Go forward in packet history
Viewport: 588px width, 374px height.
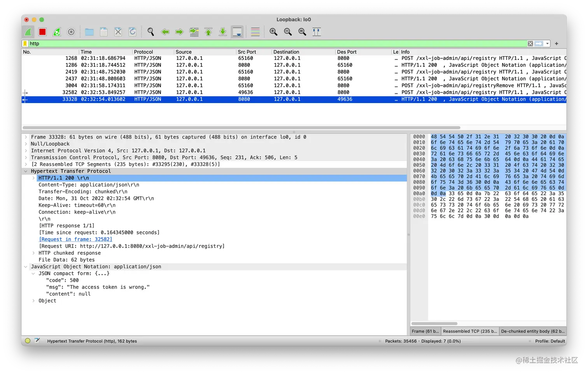coord(179,32)
